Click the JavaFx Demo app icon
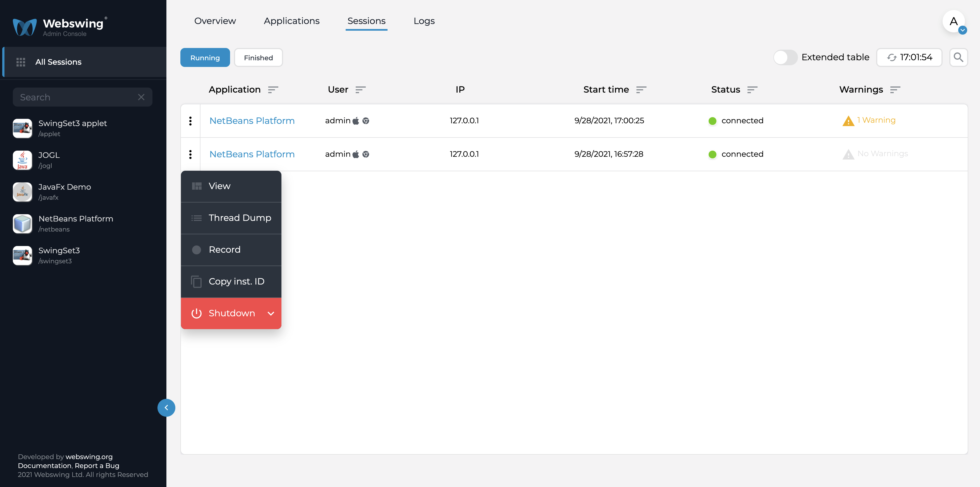The width and height of the screenshot is (980, 487). tap(22, 192)
